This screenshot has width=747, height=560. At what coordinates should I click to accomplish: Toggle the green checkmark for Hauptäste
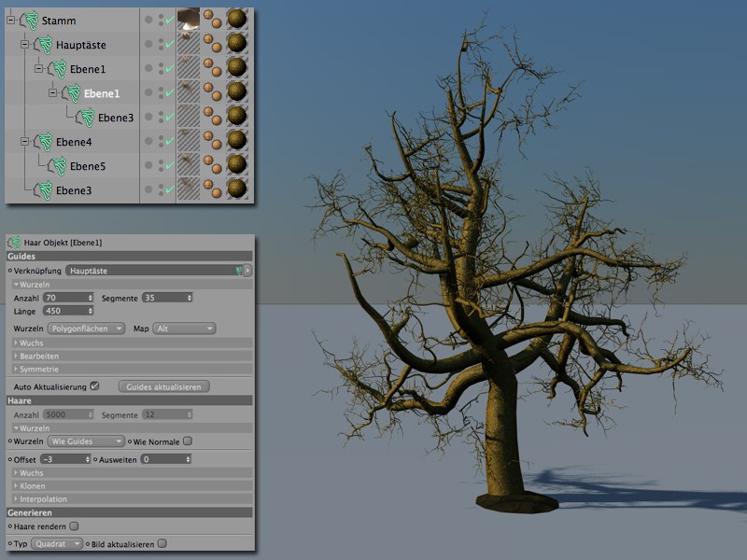[169, 45]
